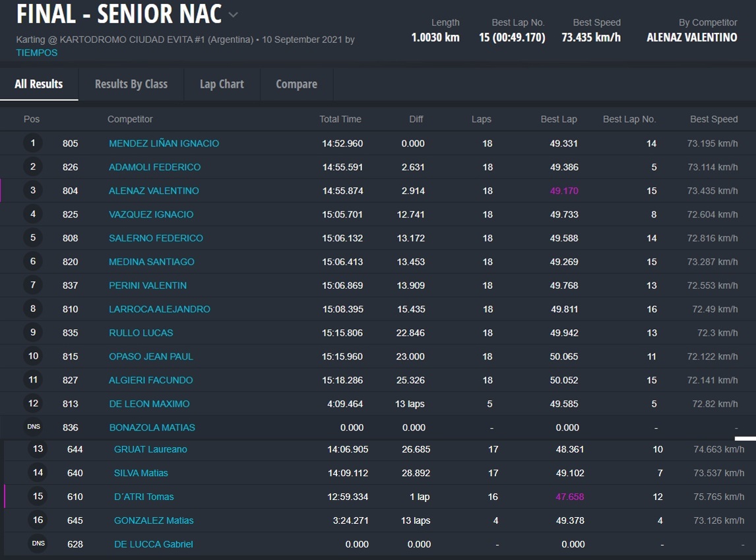756x560 pixels.
Task: Switch to the Lap Chart tab
Action: point(222,84)
